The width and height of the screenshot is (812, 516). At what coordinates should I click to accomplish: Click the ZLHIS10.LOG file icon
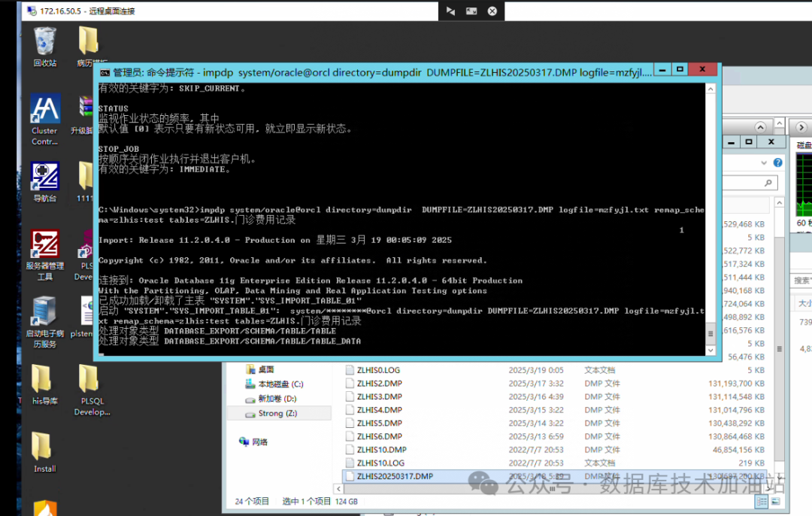(x=350, y=463)
